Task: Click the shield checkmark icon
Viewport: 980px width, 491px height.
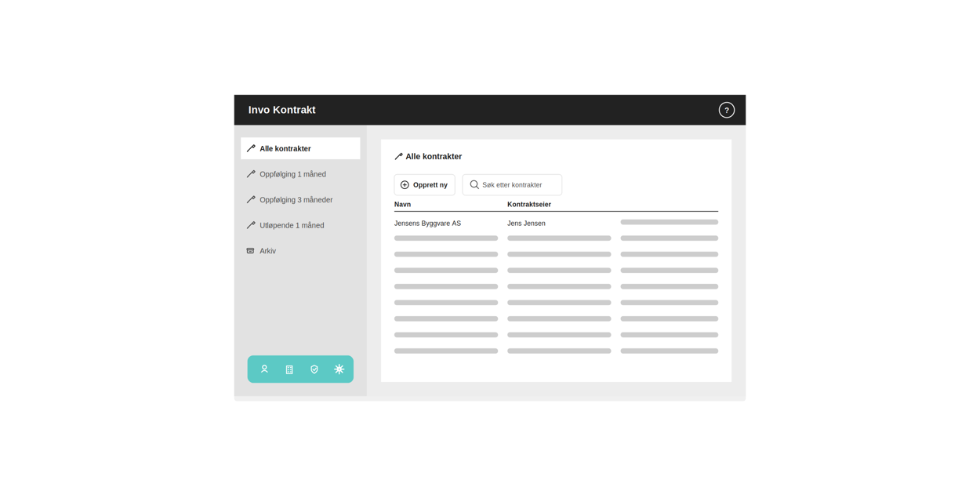Action: [314, 369]
